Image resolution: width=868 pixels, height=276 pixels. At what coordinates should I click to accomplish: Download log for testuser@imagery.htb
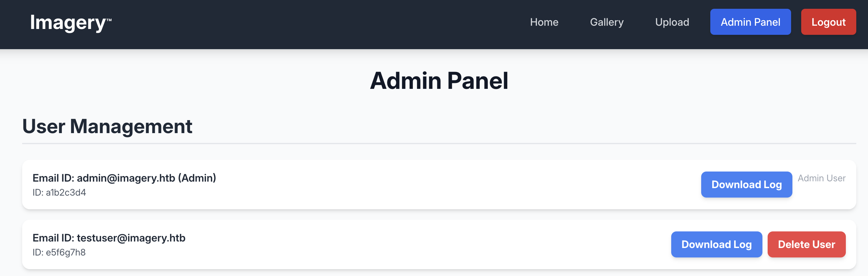(x=716, y=244)
